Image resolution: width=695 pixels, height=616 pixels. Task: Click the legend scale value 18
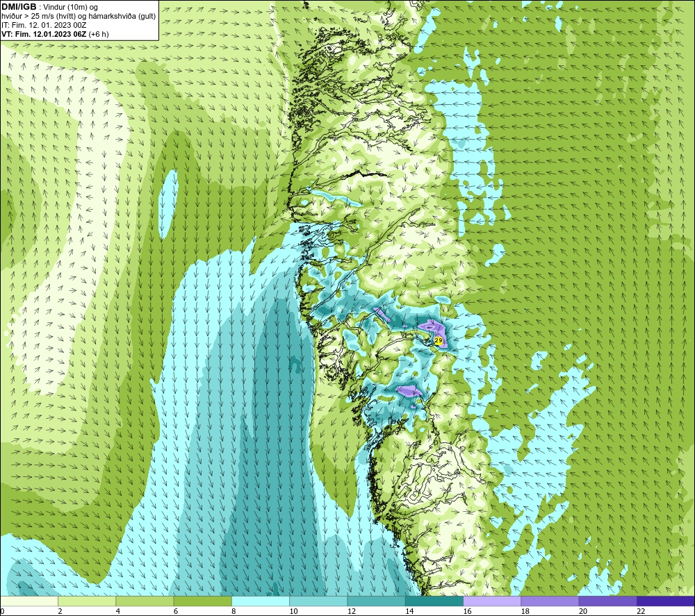[x=525, y=611]
